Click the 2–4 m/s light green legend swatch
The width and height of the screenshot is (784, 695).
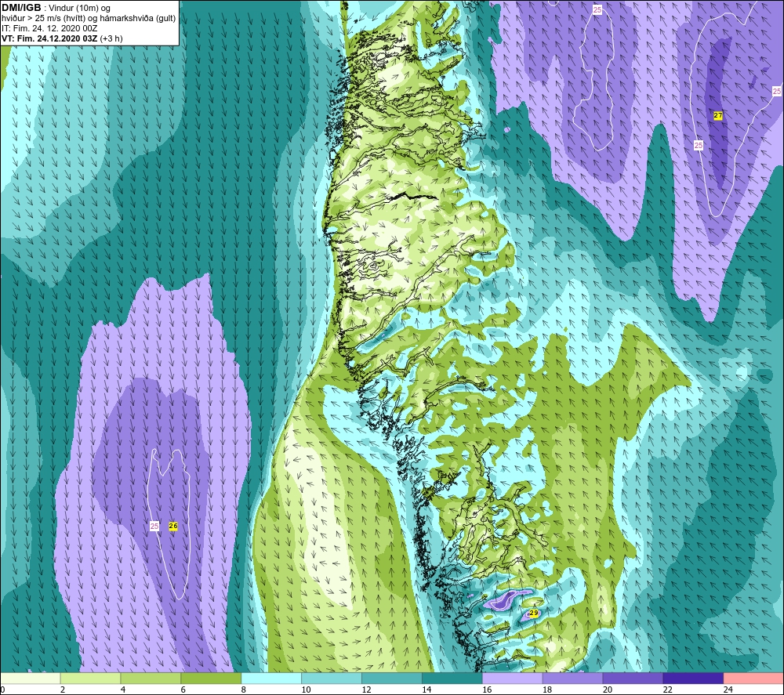click(90, 678)
